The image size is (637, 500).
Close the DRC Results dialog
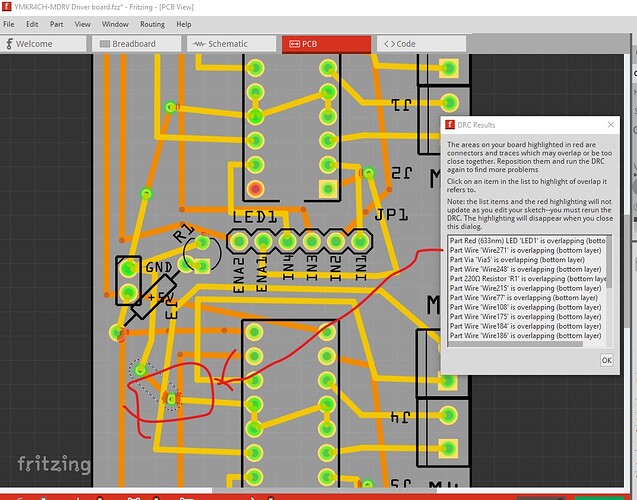pyautogui.click(x=611, y=125)
